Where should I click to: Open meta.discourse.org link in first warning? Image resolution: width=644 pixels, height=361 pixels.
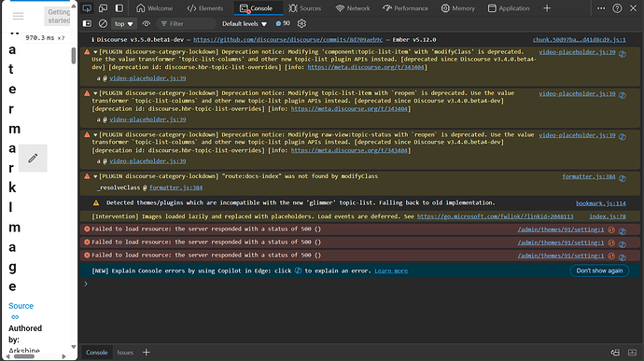point(366,67)
